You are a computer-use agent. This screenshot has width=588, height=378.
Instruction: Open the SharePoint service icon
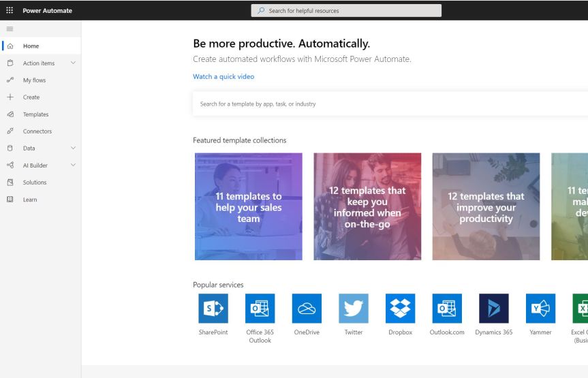pos(213,309)
